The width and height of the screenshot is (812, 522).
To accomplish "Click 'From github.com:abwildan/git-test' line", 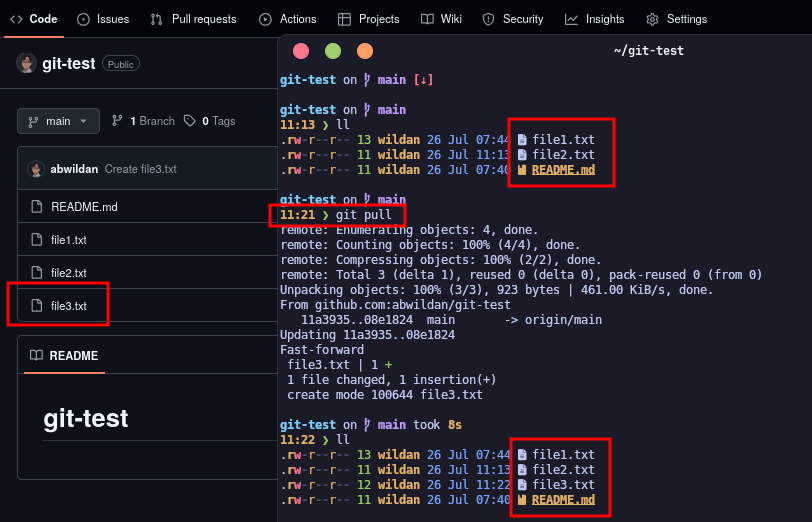I will click(395, 304).
